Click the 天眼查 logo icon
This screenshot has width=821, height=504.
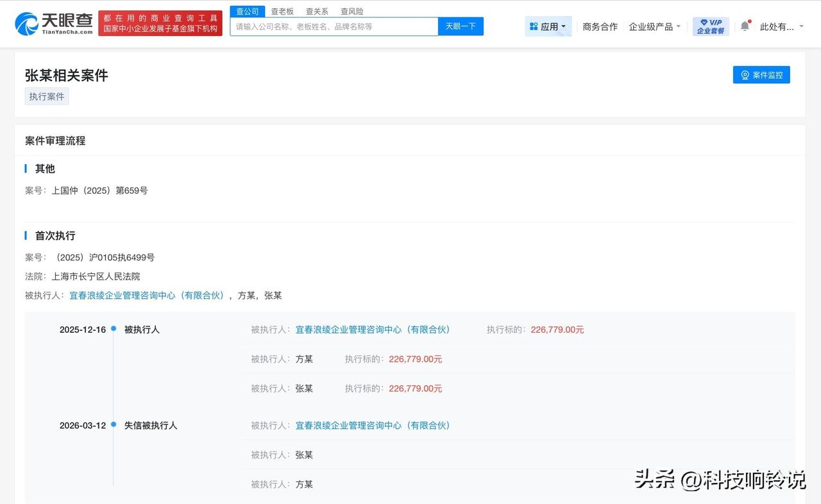pos(24,22)
